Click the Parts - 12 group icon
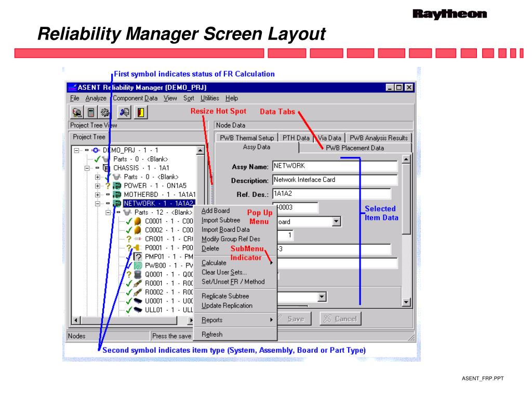The image size is (532, 399). coord(127,212)
